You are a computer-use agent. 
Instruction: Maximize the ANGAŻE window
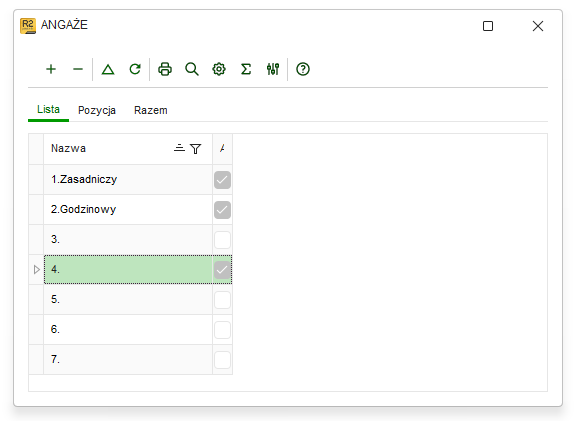point(488,26)
